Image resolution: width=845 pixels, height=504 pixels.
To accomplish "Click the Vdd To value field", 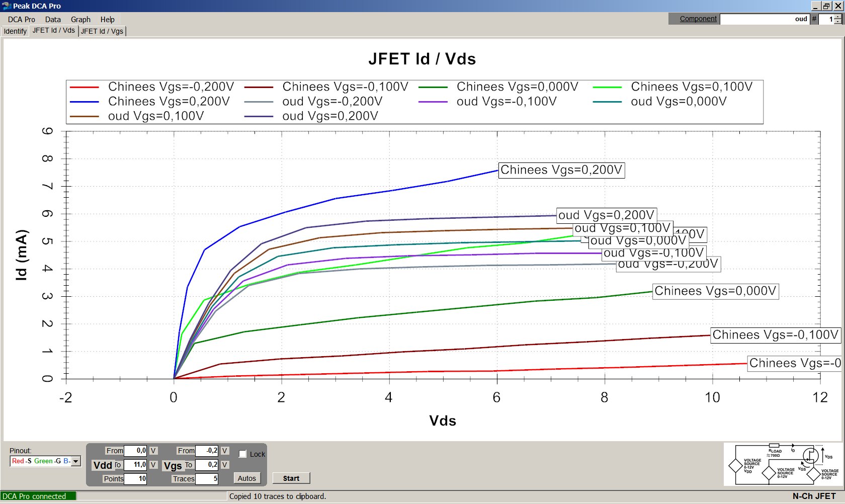I will click(135, 465).
